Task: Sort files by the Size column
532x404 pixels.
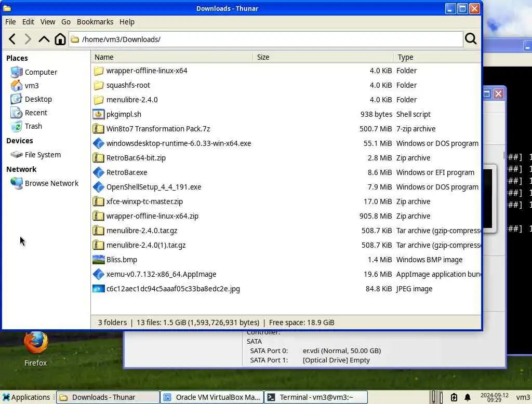Action: pos(323,57)
